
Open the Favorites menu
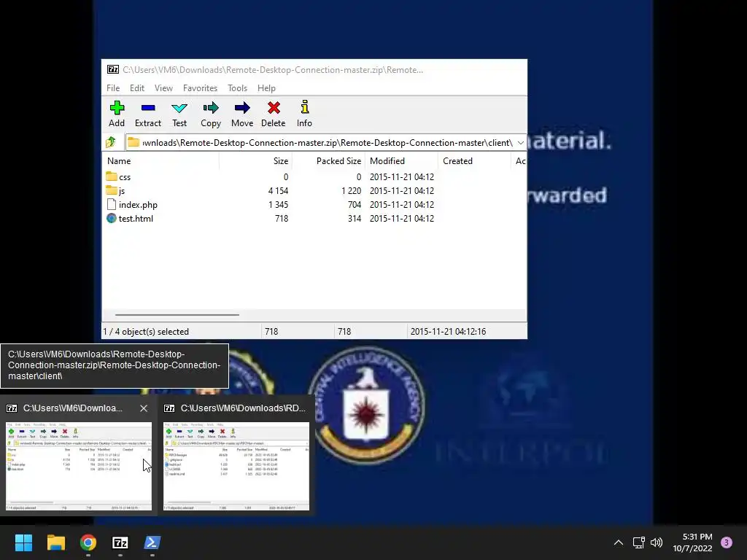[x=200, y=88]
